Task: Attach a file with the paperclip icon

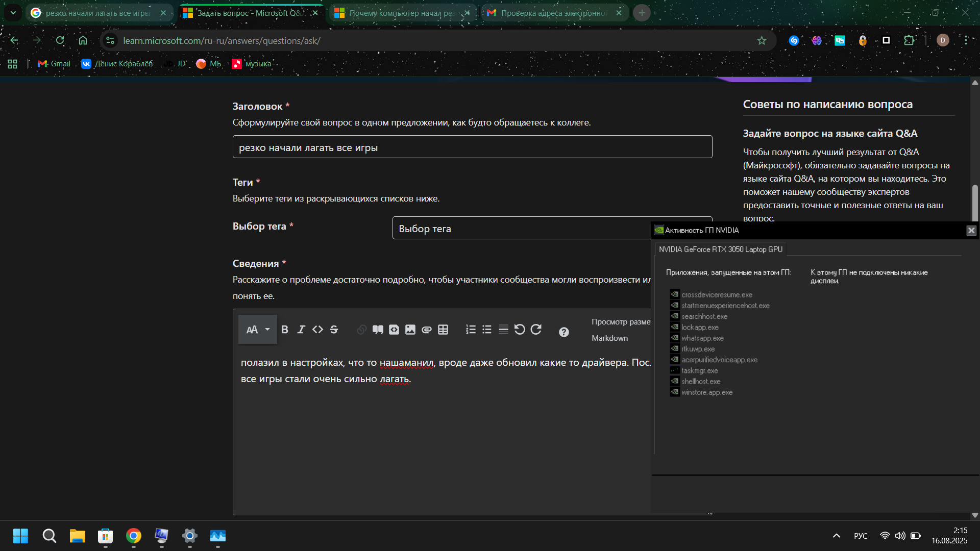Action: 427,330
